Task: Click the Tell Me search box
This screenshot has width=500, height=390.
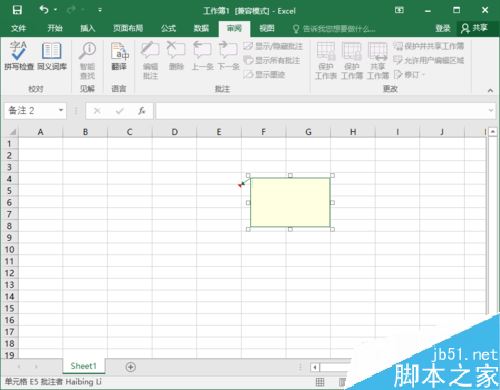Action: coord(335,29)
